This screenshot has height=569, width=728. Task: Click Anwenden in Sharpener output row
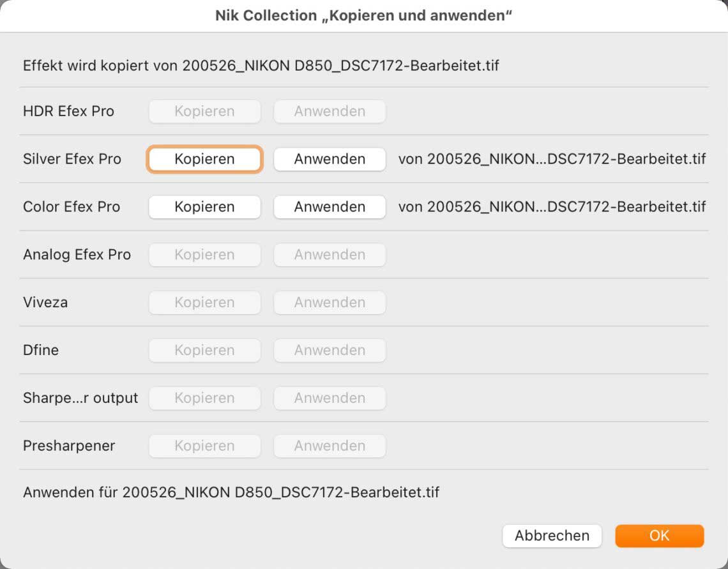click(330, 398)
